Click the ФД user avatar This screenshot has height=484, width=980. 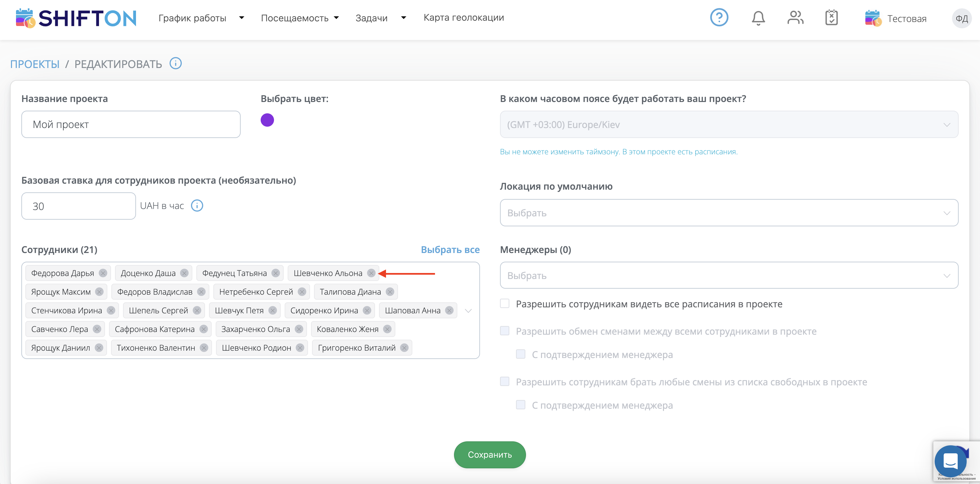pyautogui.click(x=961, y=19)
